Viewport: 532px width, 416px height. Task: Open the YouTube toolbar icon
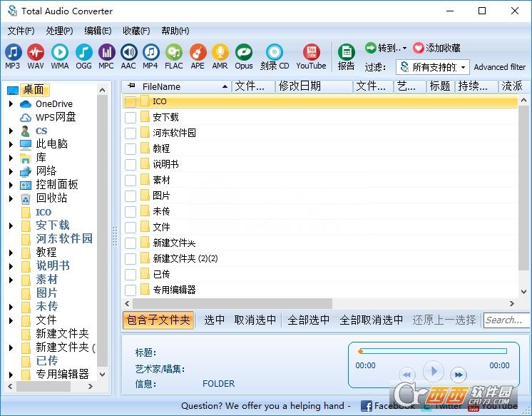(x=311, y=53)
